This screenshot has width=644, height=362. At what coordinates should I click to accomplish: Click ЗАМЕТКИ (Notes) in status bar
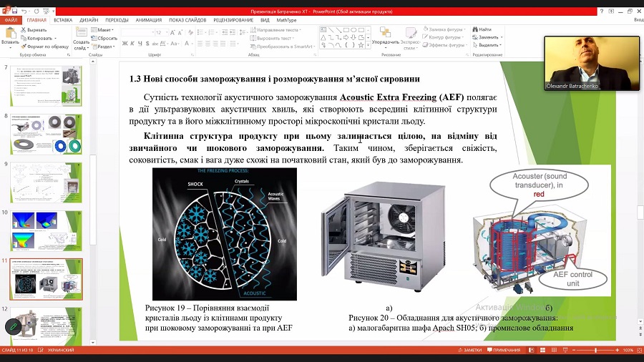click(470, 350)
